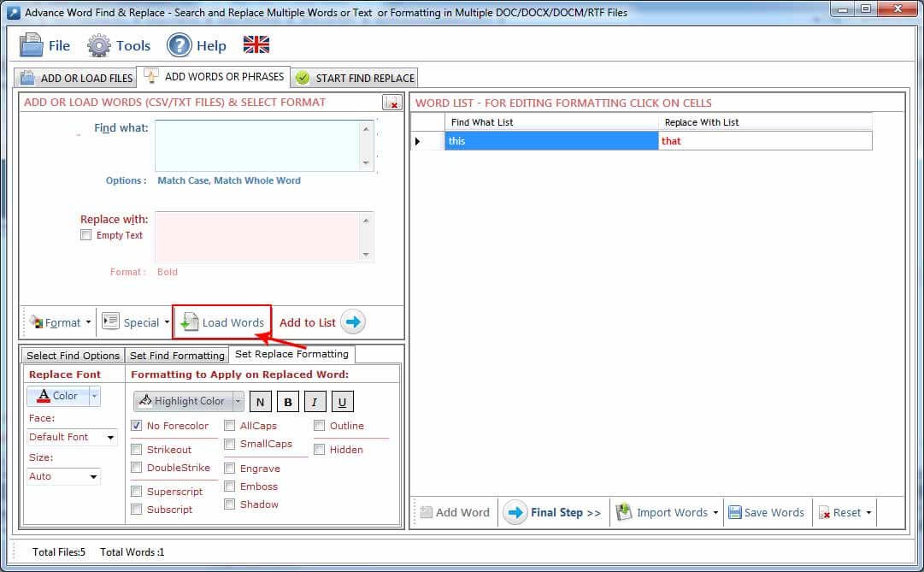This screenshot has height=572, width=924.
Task: Close the add words panel icon
Action: 391,103
